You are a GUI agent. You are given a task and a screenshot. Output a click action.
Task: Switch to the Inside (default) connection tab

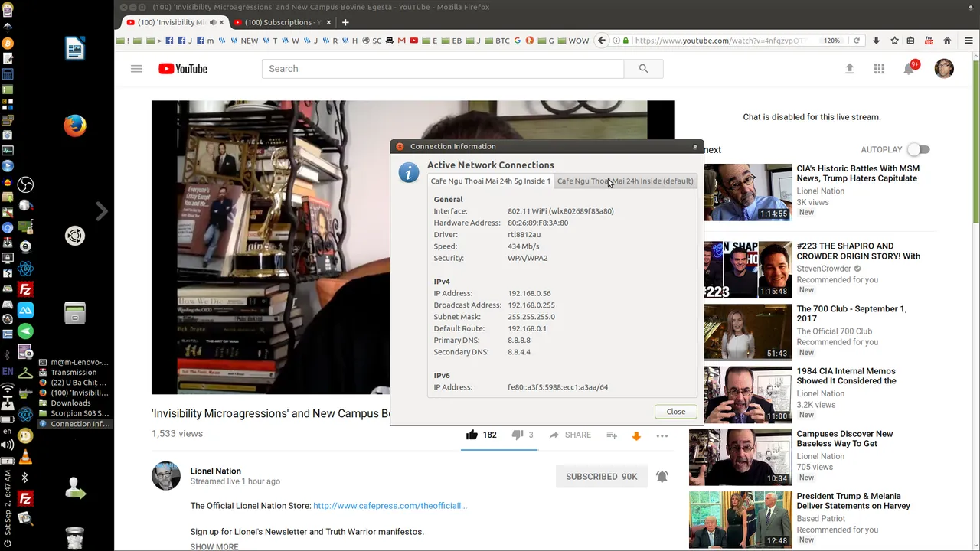pyautogui.click(x=625, y=181)
